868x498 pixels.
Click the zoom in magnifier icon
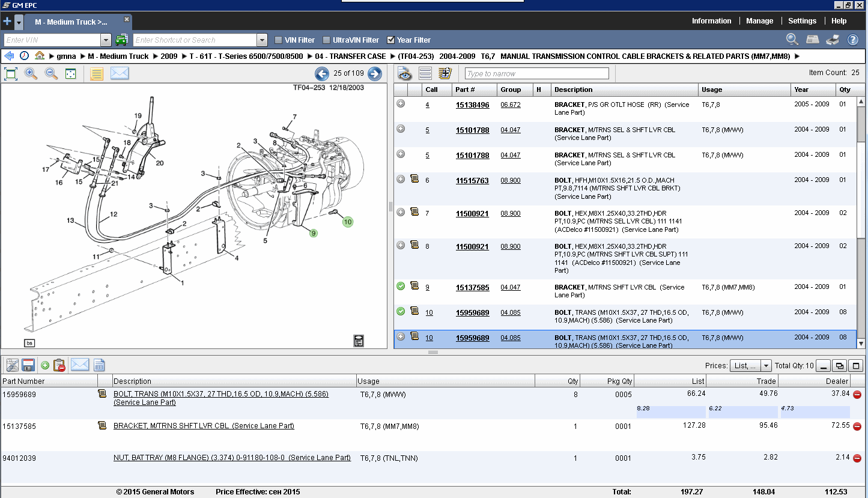(31, 74)
